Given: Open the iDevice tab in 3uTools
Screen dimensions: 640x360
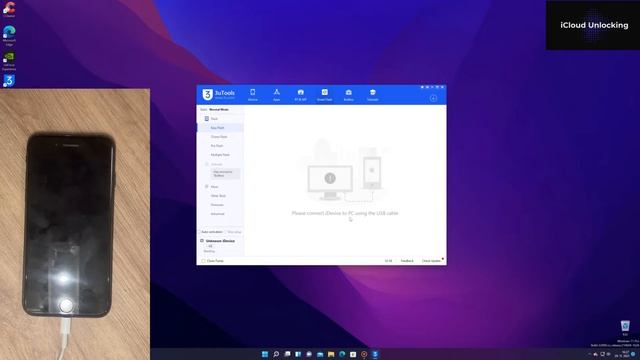Looking at the screenshot, I should (253, 95).
